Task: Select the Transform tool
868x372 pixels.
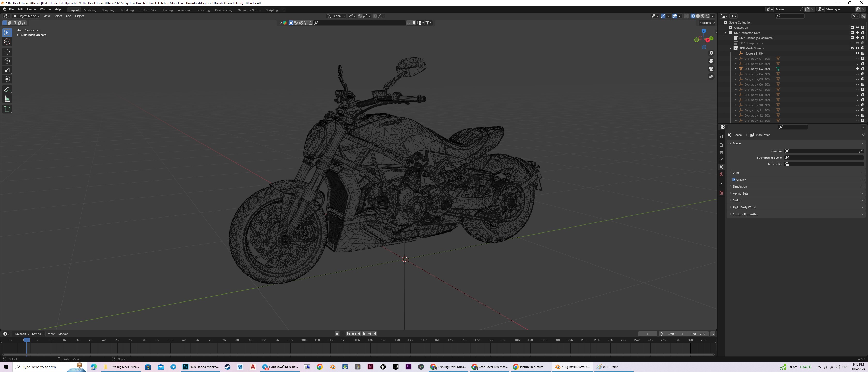Action: [x=7, y=79]
